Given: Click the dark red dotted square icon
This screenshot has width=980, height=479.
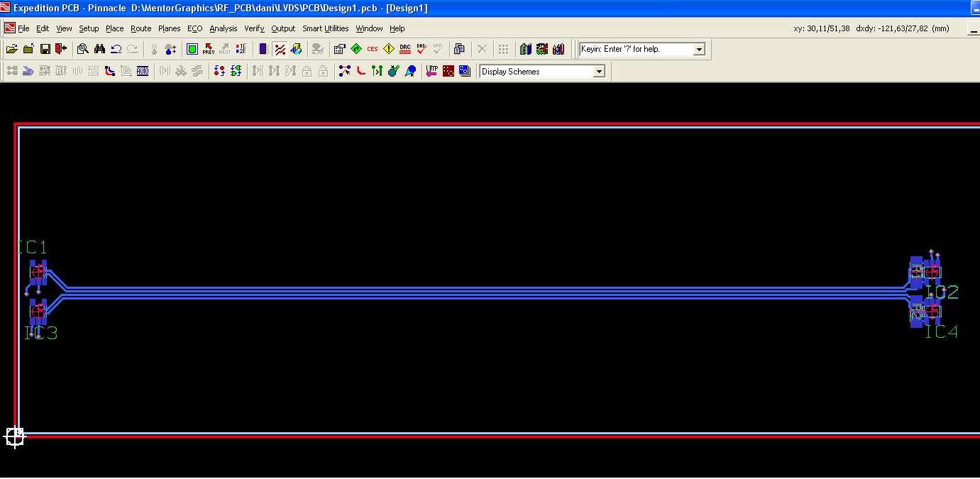Looking at the screenshot, I should tap(448, 71).
